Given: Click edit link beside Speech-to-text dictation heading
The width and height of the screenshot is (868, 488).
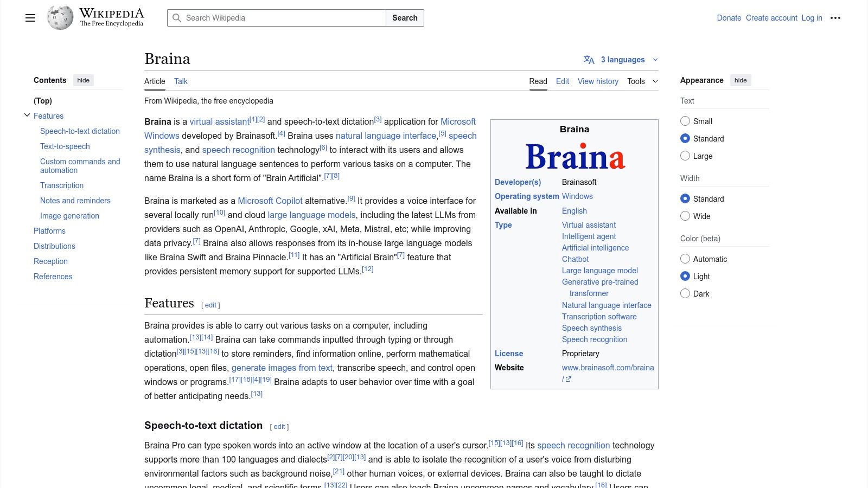Looking at the screenshot, I should (x=279, y=427).
